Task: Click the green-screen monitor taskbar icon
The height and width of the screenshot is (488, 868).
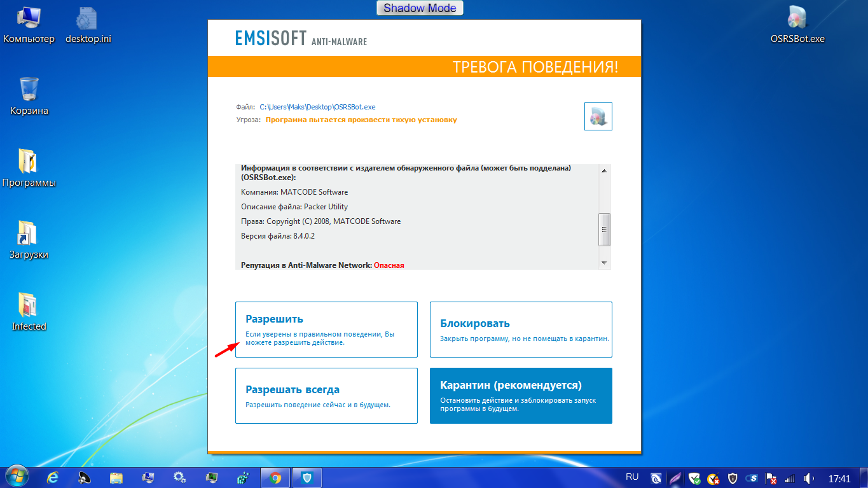Action: click(x=212, y=477)
